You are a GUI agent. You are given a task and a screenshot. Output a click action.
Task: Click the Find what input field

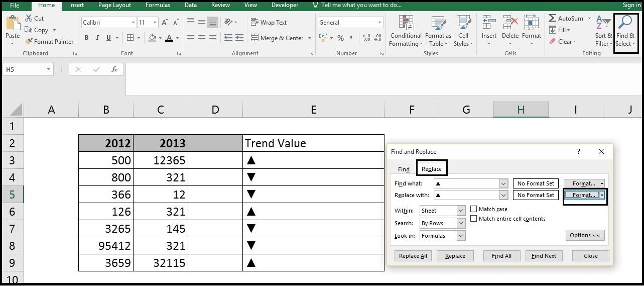tap(467, 183)
